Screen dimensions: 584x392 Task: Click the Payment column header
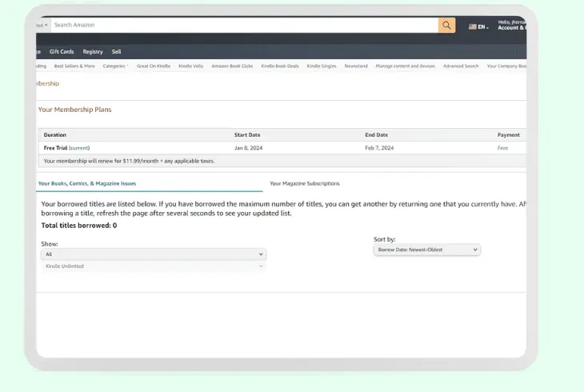pyautogui.click(x=508, y=135)
